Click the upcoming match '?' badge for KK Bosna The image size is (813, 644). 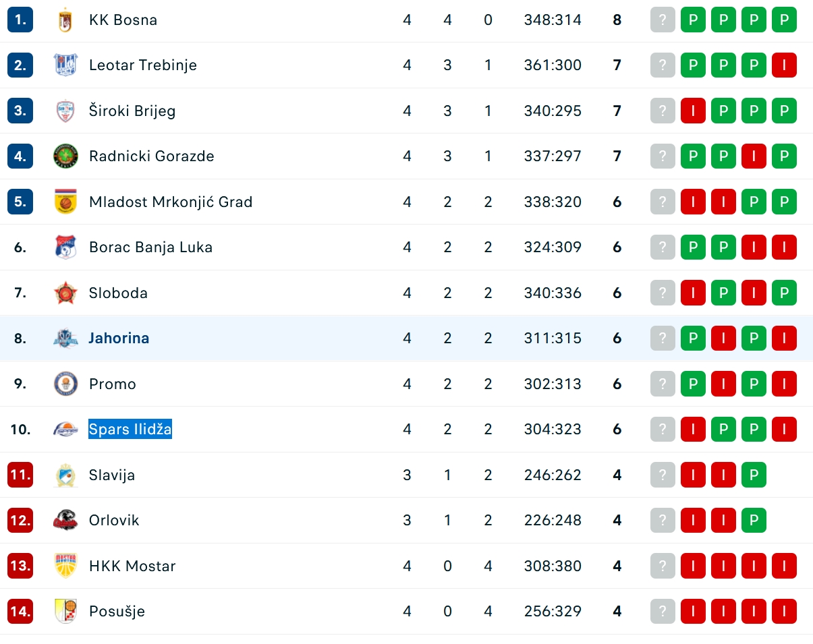pos(663,20)
